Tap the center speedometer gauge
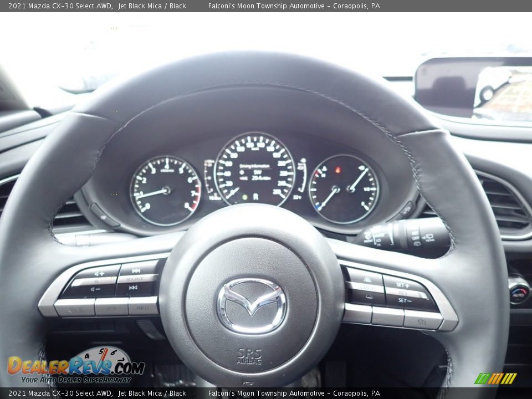Image resolution: width=532 pixels, height=399 pixels. 255,170
